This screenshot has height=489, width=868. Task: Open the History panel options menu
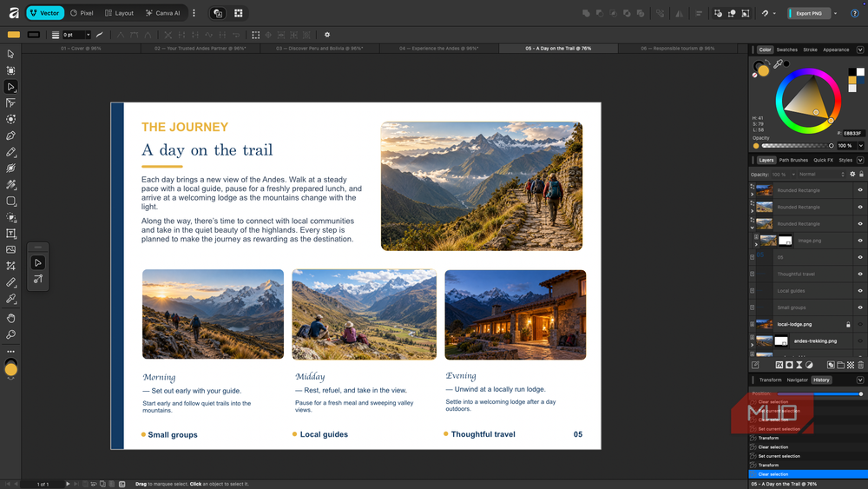[x=860, y=380]
